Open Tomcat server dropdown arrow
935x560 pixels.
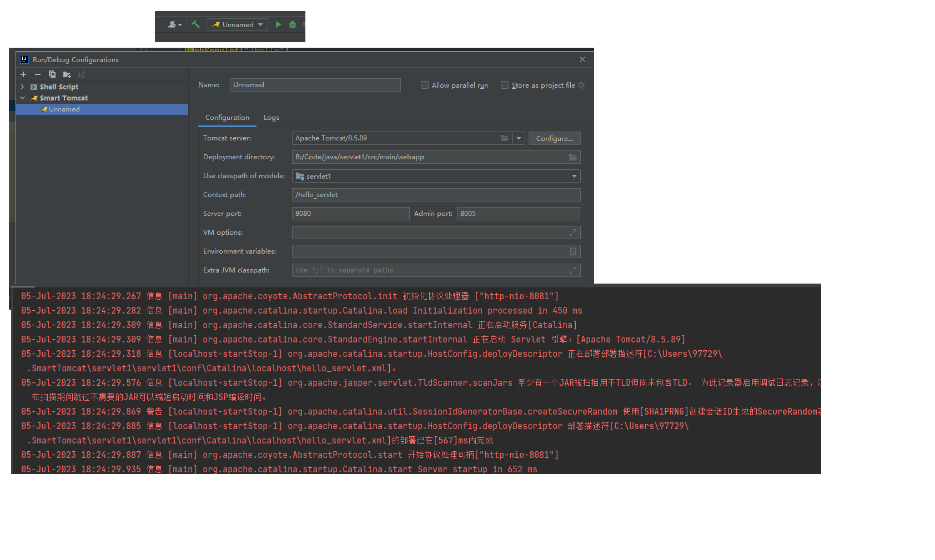pyautogui.click(x=519, y=138)
